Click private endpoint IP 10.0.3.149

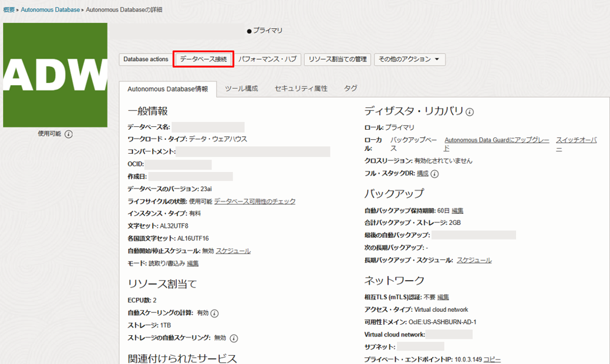click(468, 359)
